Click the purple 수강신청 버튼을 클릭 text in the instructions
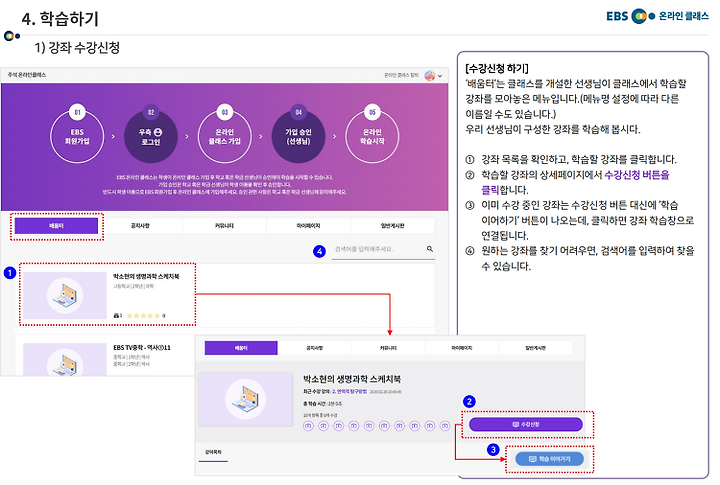This screenshot has height=485, width=720. coord(575,182)
